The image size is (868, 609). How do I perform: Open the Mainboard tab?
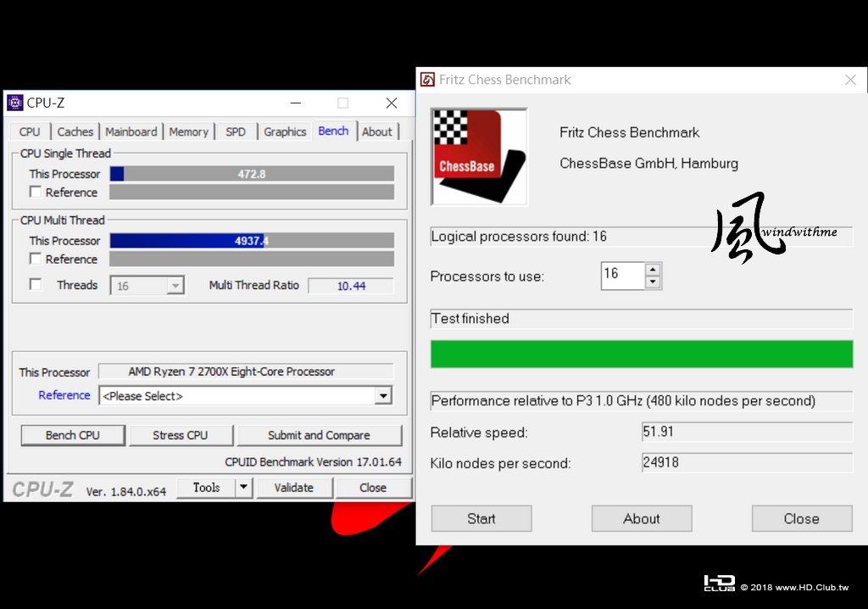click(x=131, y=131)
